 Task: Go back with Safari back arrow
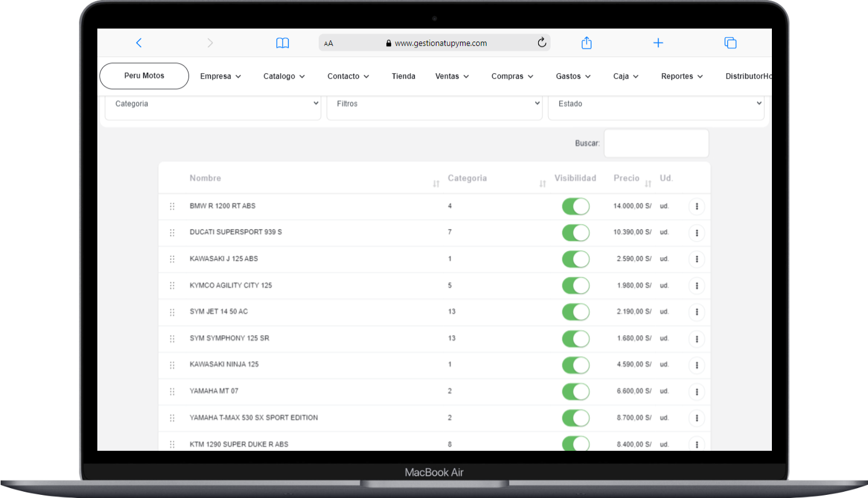pos(139,43)
